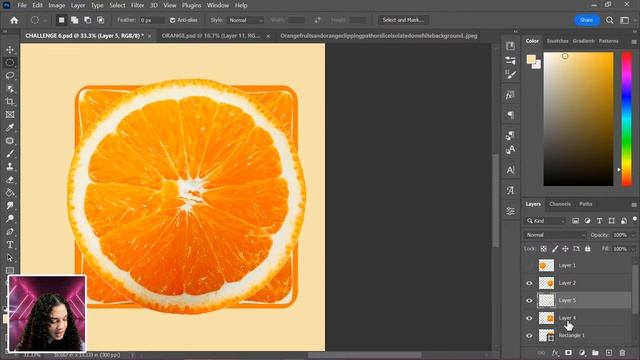Select the Path Selection tool
Image resolution: width=640 pixels, height=360 pixels.
10,258
